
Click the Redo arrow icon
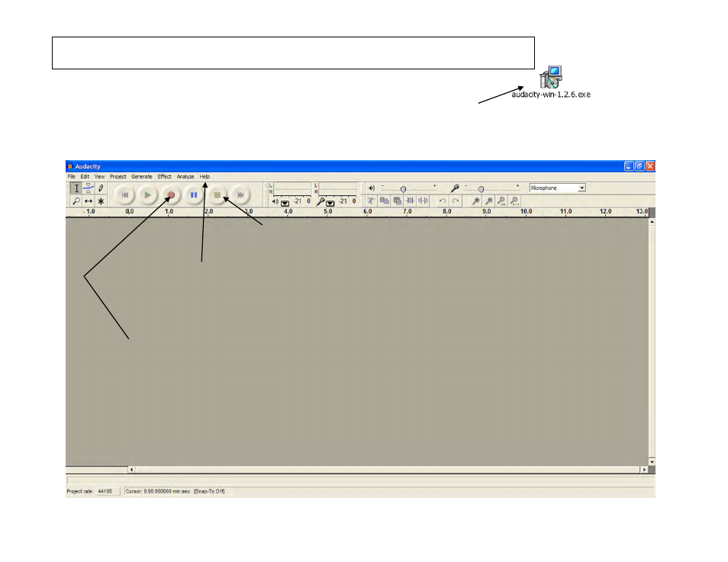[x=456, y=201]
